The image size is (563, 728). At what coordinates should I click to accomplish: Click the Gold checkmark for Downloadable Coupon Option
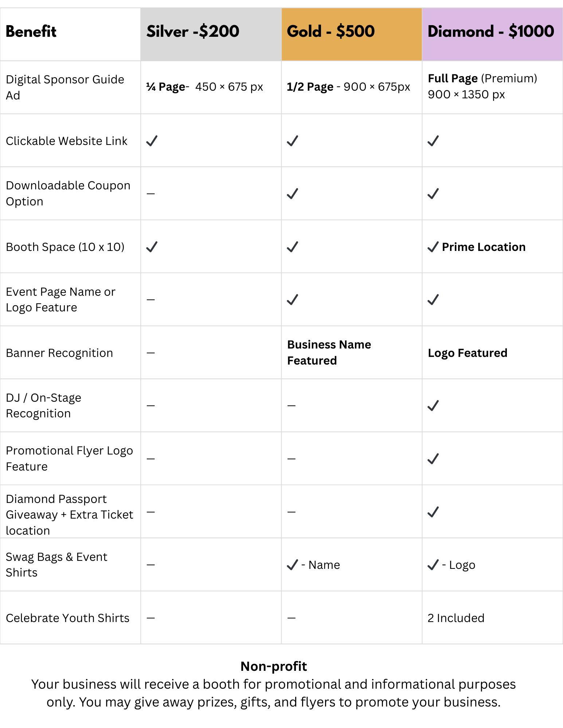[x=292, y=194]
